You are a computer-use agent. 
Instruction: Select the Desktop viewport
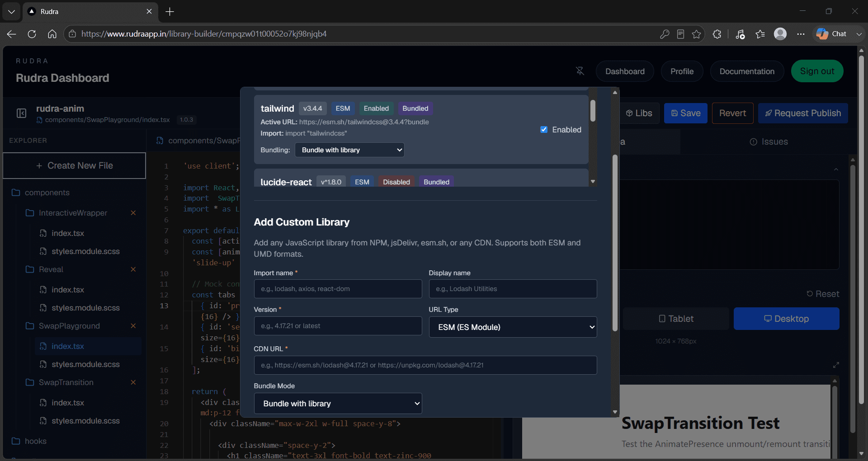[786, 319]
